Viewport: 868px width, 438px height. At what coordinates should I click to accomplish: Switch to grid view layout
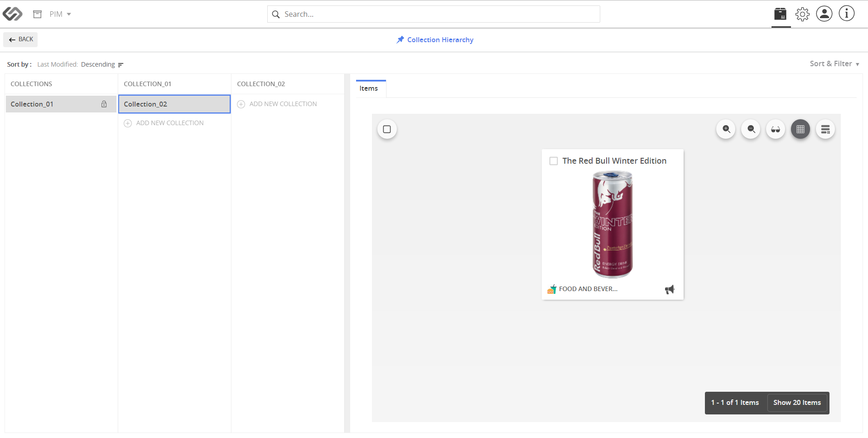(x=800, y=129)
